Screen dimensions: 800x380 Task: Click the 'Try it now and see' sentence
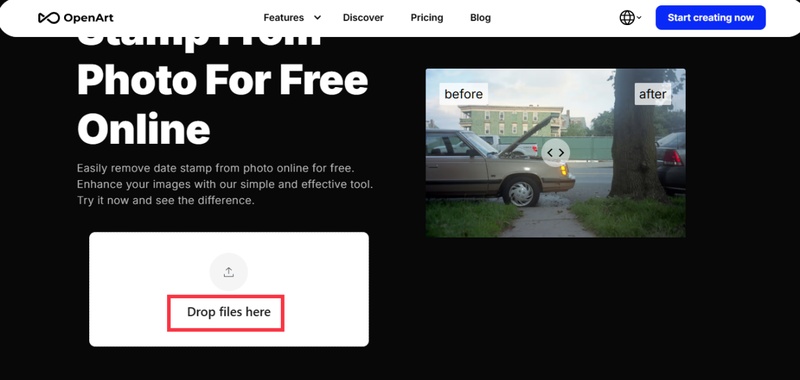click(x=165, y=200)
